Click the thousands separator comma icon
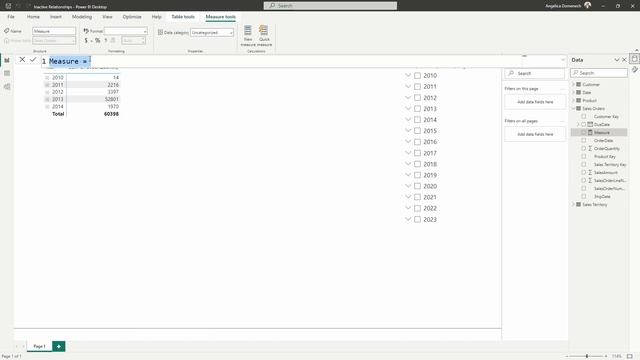 106,40
